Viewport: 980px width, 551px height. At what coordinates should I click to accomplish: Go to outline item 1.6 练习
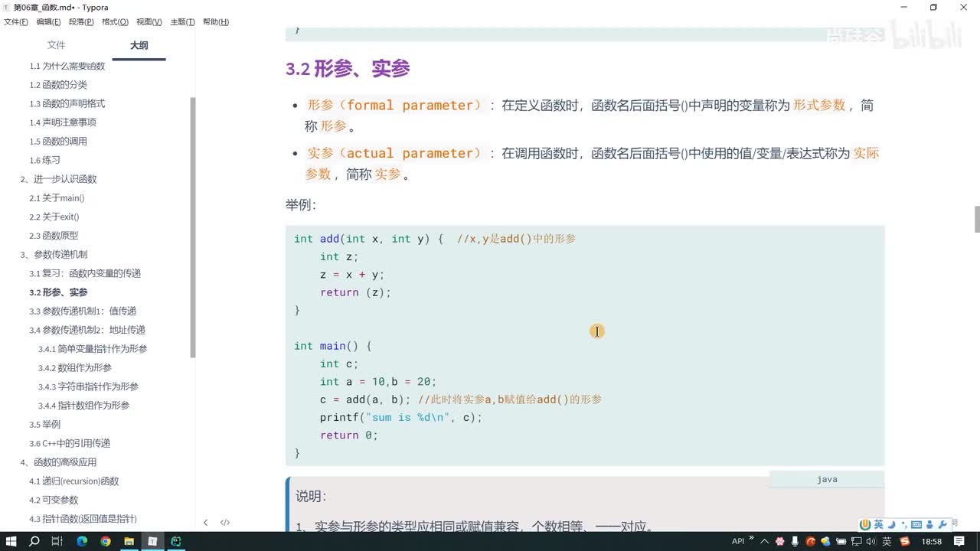[44, 160]
